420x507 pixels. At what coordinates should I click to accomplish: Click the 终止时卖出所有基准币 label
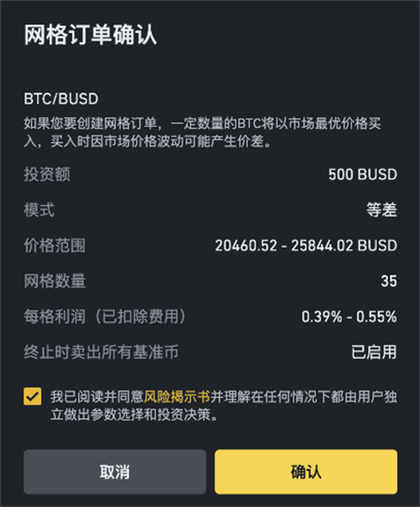[101, 352]
